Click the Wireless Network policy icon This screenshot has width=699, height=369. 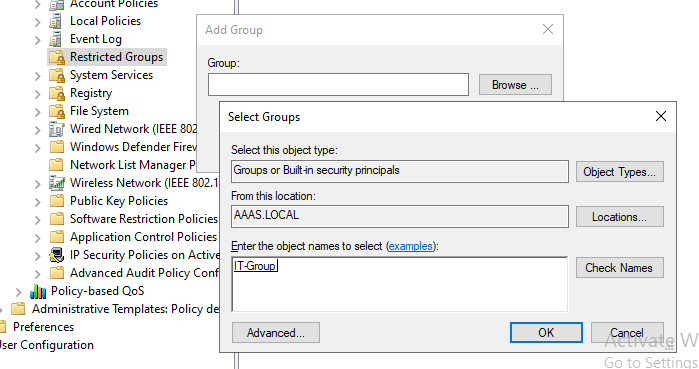click(57, 183)
